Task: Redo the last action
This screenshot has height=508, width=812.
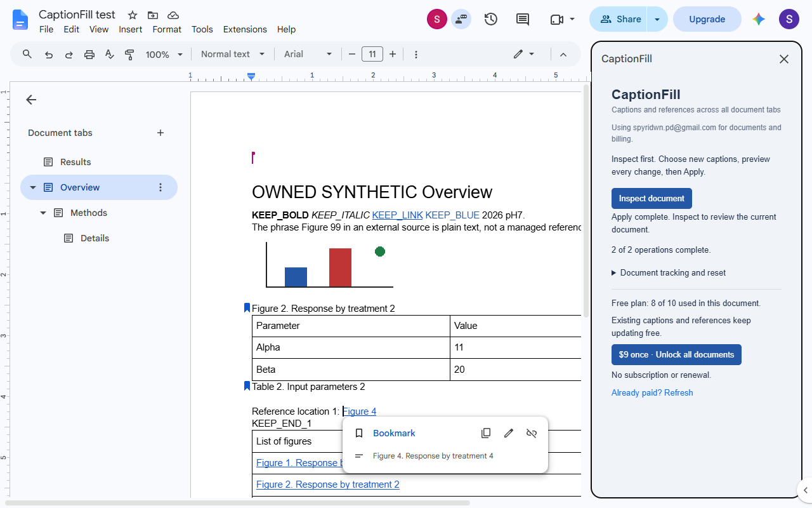Action: pos(69,55)
